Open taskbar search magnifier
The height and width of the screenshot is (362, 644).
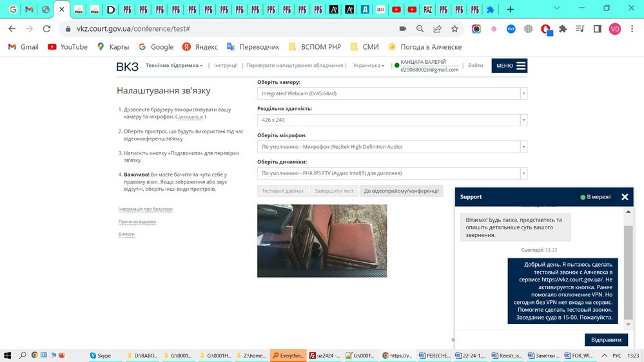point(23,356)
